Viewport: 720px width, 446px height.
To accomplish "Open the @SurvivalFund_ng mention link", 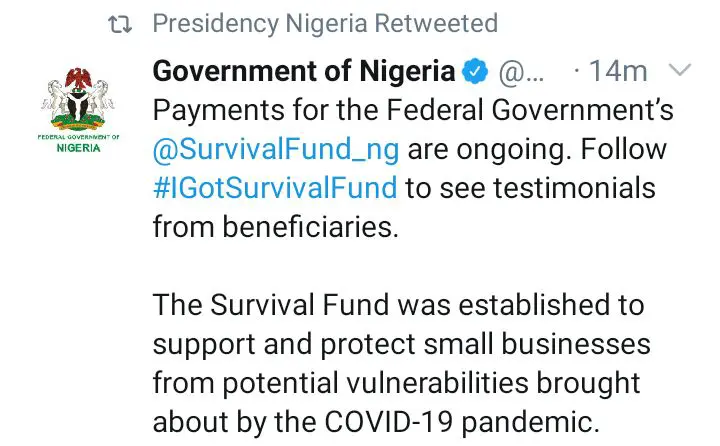I will click(276, 148).
